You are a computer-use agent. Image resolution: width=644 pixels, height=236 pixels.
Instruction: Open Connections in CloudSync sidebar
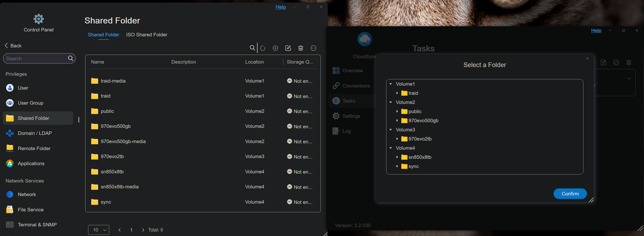(351, 86)
